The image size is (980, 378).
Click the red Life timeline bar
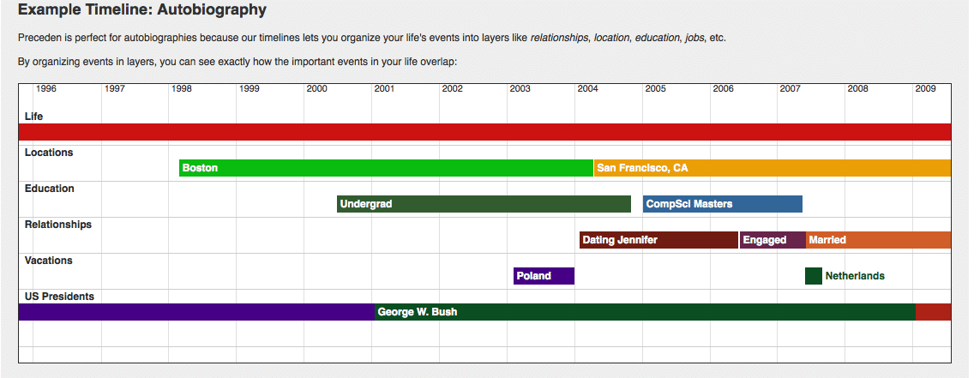tap(484, 132)
